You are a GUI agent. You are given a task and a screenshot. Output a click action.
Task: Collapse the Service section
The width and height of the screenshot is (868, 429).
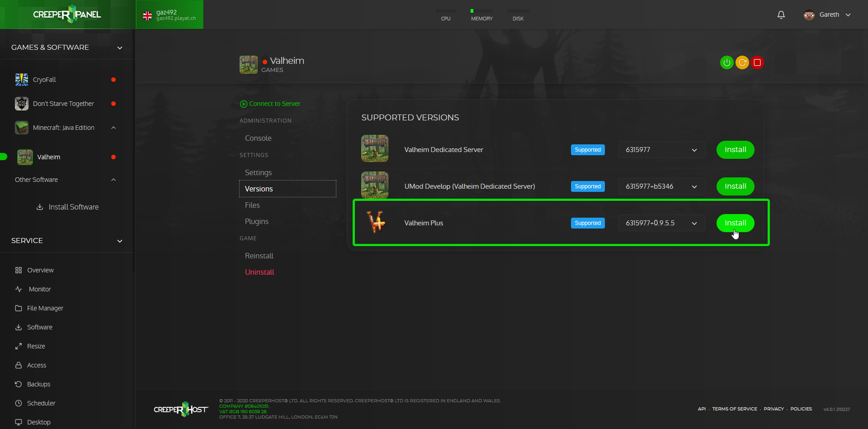point(120,241)
